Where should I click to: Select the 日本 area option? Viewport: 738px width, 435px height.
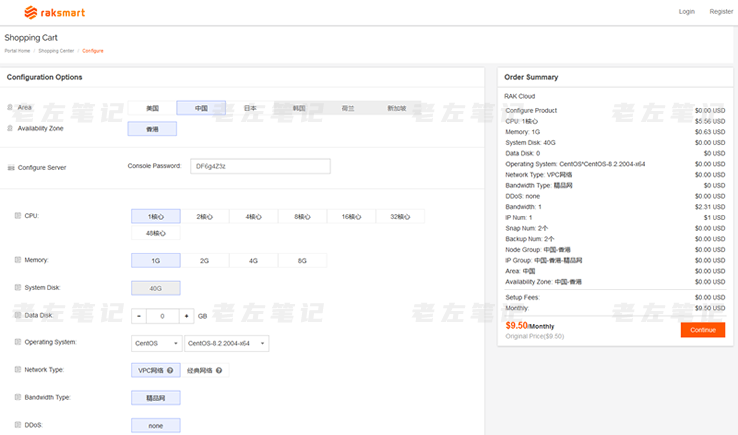point(250,108)
